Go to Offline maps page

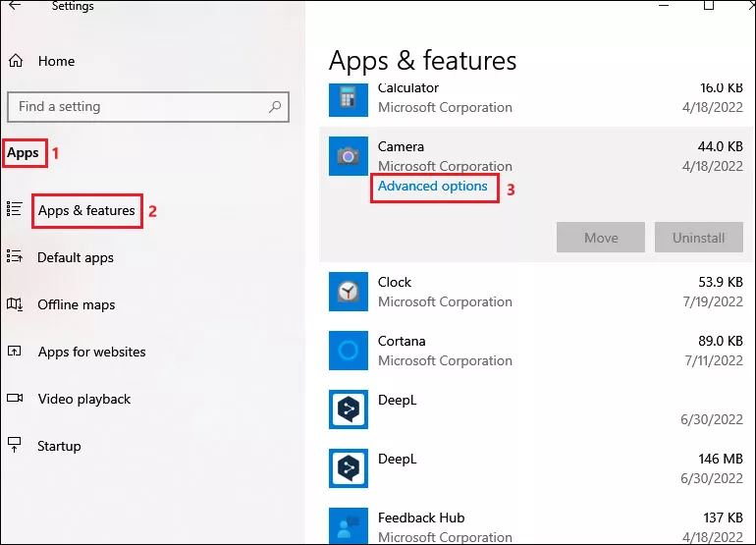(77, 304)
